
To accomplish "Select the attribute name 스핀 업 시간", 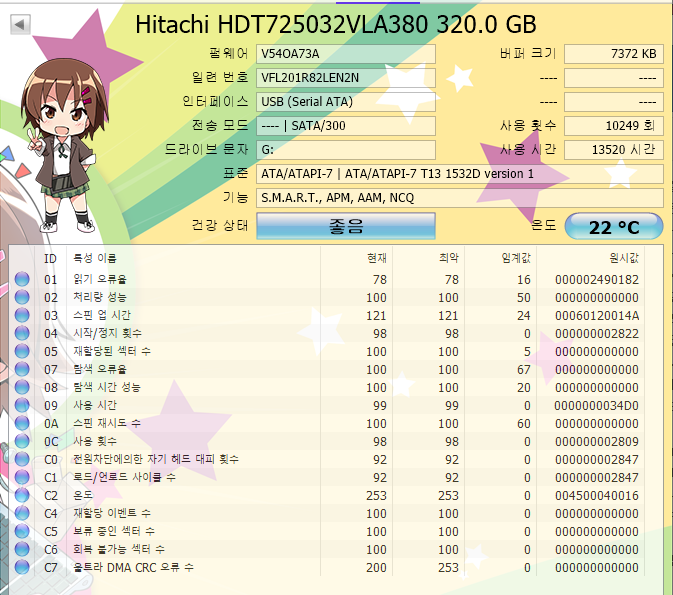I will 102,316.
